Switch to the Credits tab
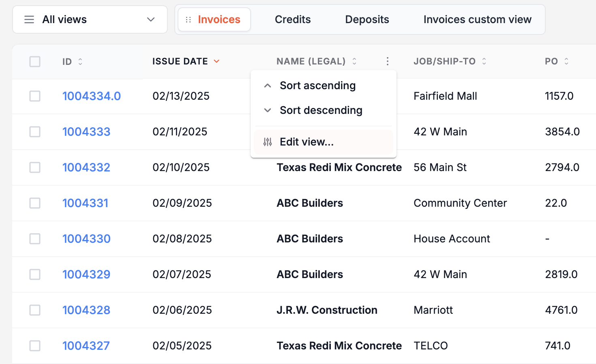596x364 pixels. [x=293, y=19]
